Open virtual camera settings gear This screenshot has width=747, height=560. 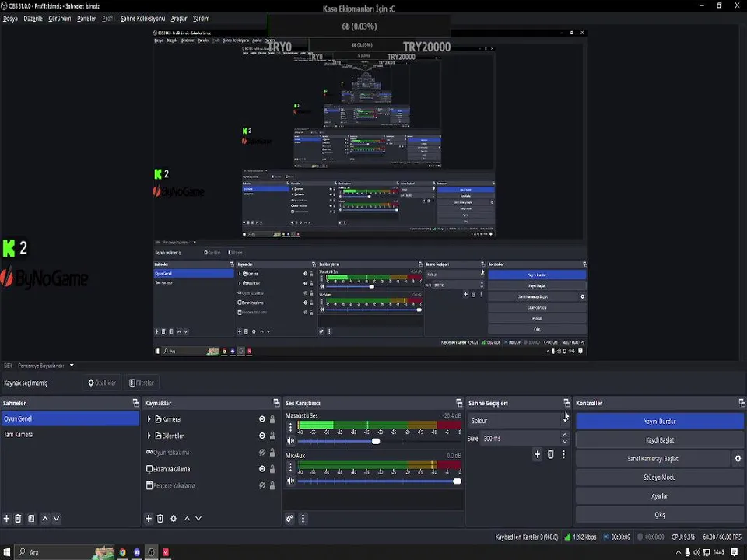[738, 459]
